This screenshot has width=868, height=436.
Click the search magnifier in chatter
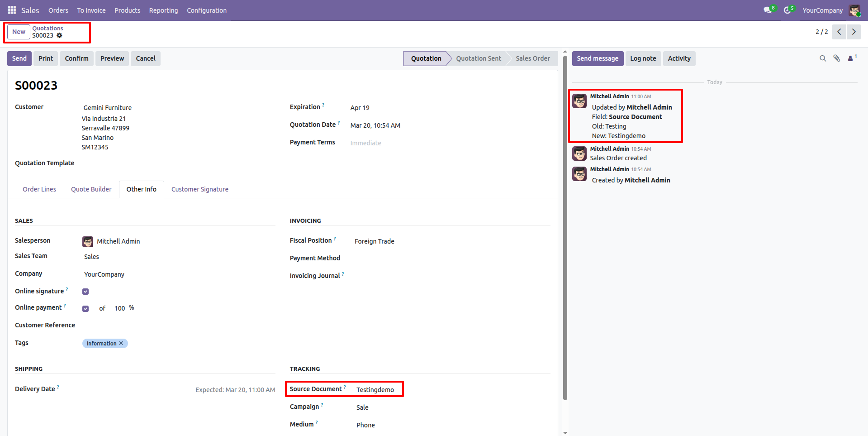tap(823, 58)
